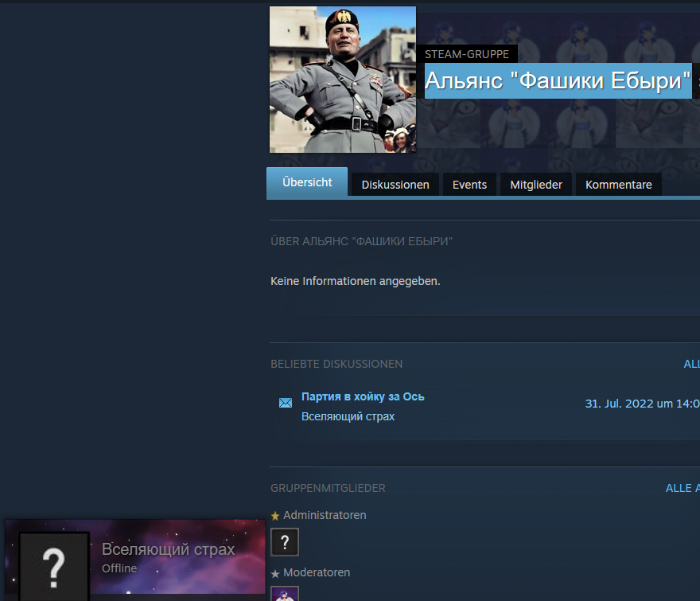Select the Übersicht tab
The width and height of the screenshot is (700, 601).
pos(307,182)
